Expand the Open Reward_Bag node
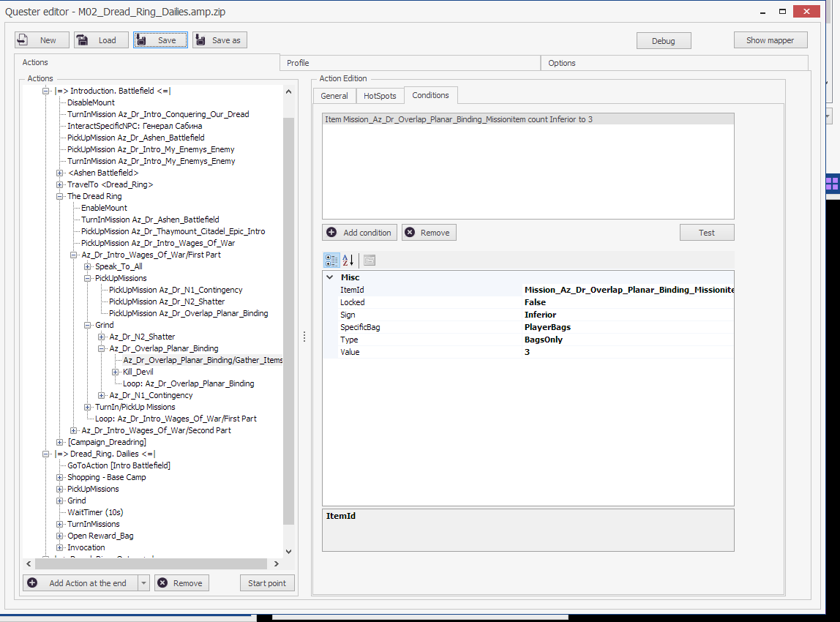This screenshot has width=840, height=622. [x=60, y=536]
